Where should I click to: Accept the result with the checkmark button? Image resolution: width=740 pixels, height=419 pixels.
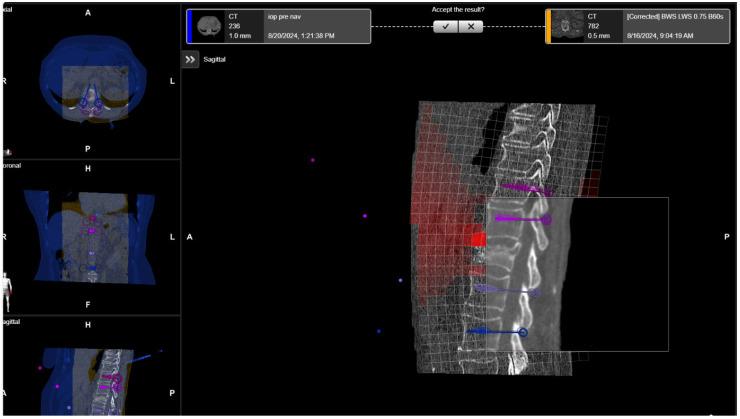click(x=446, y=27)
